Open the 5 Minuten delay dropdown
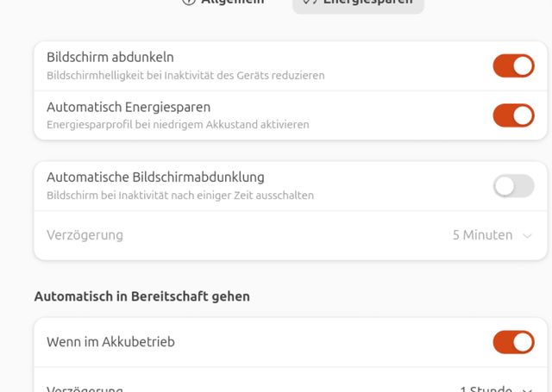552x392 pixels. [492, 235]
